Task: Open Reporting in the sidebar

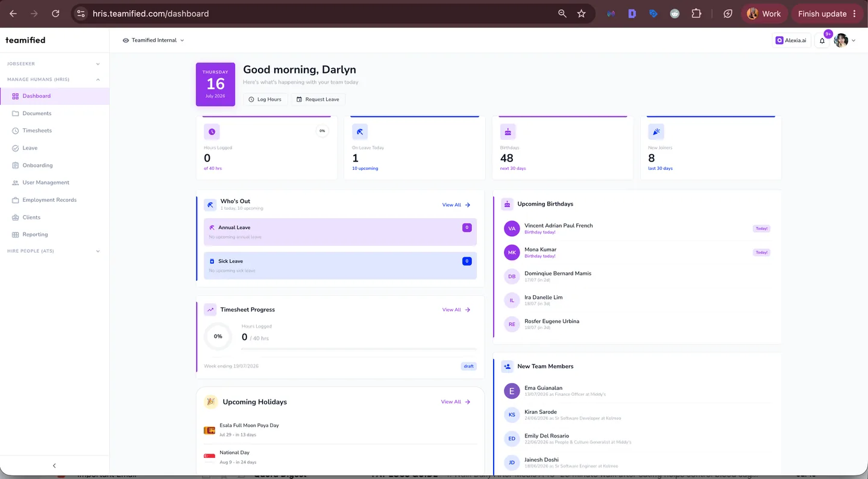Action: tap(55, 234)
